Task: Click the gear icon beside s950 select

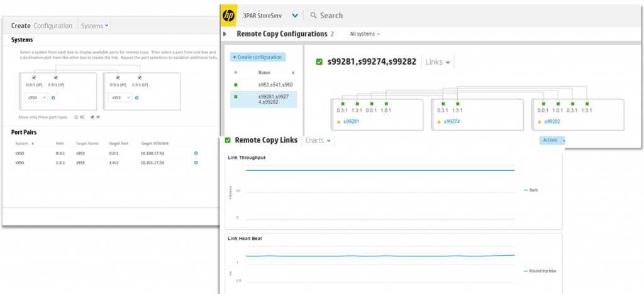Action: tap(53, 97)
